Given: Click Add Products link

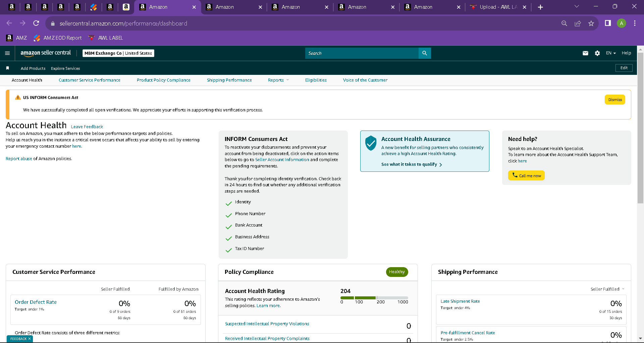Looking at the screenshot, I should point(33,68).
